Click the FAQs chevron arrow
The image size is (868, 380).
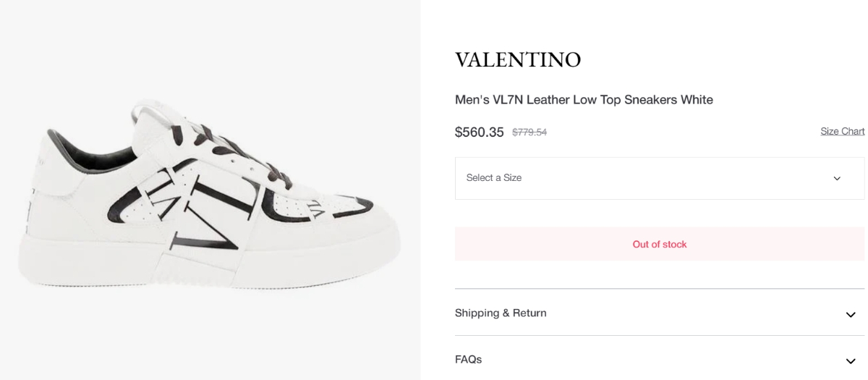point(851,360)
